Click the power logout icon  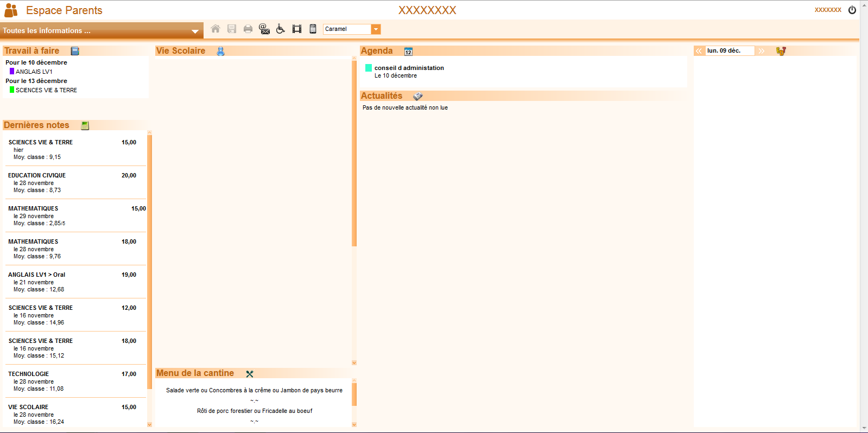pos(852,10)
